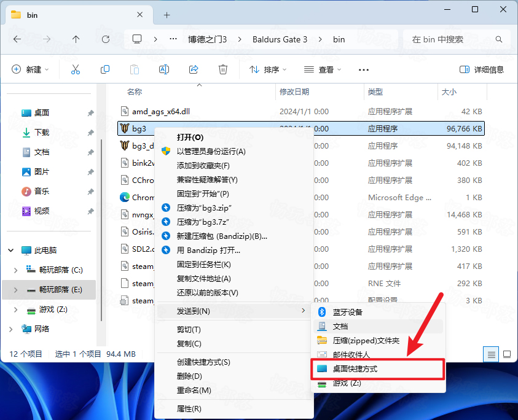Screen dimensions: 518x420
Task: Expand the 畅玩部落 (C:) drive node
Action: tap(15, 270)
